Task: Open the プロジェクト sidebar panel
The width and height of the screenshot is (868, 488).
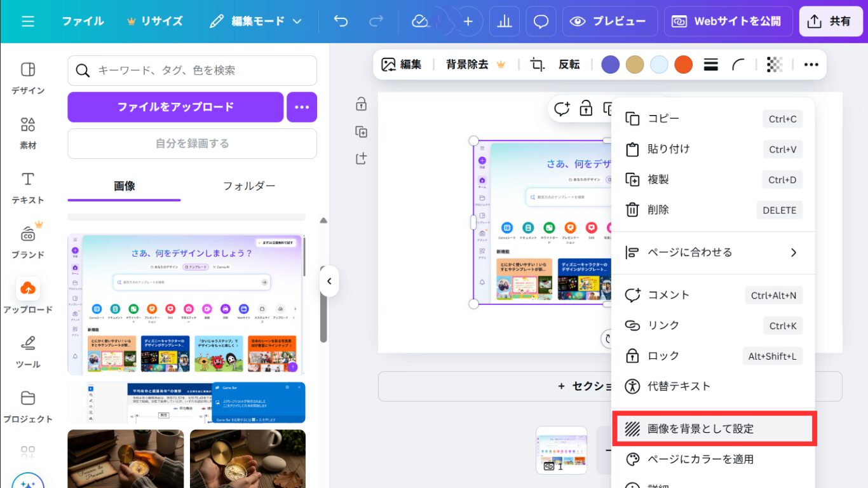Action: coord(28,405)
